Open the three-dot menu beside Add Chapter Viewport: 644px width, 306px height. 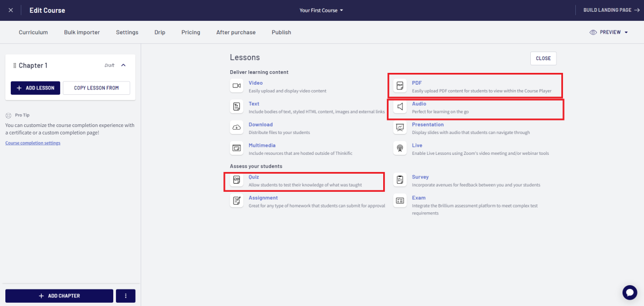tap(126, 296)
